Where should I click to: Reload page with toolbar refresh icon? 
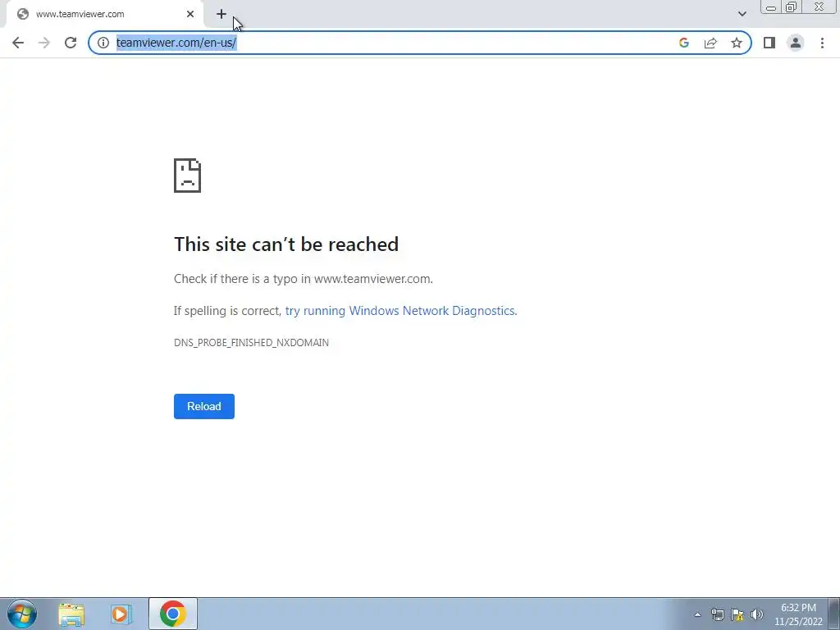(x=71, y=43)
